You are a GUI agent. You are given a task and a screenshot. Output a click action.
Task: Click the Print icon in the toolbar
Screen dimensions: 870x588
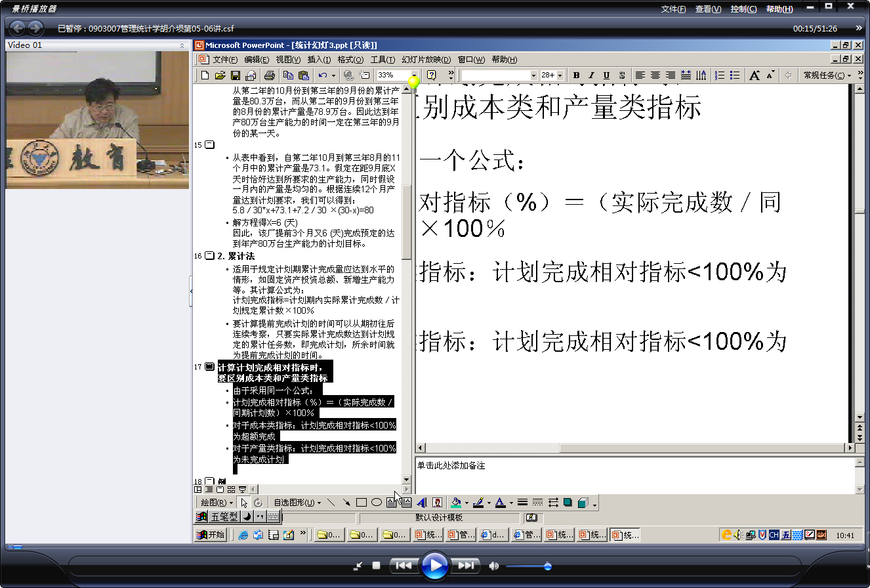tap(269, 75)
